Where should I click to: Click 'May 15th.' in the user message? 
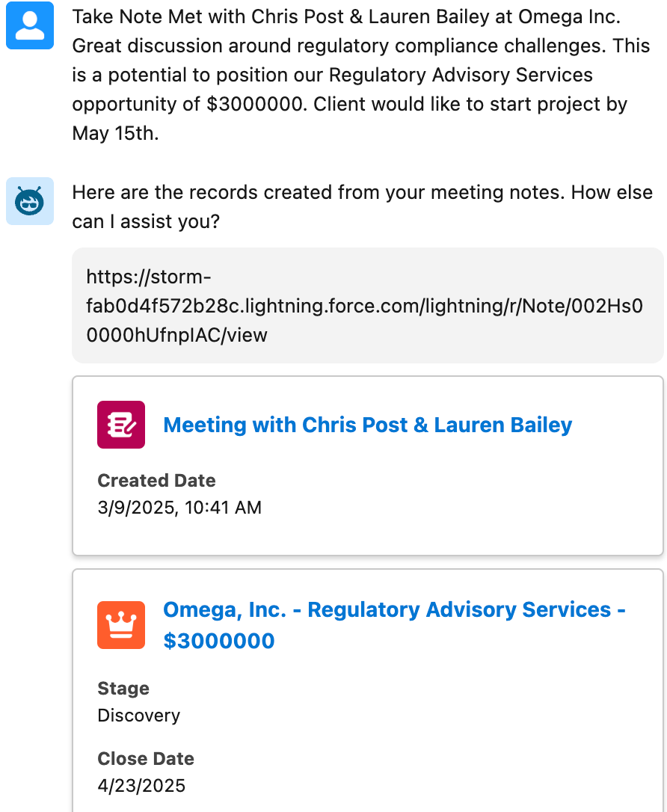[x=115, y=134]
